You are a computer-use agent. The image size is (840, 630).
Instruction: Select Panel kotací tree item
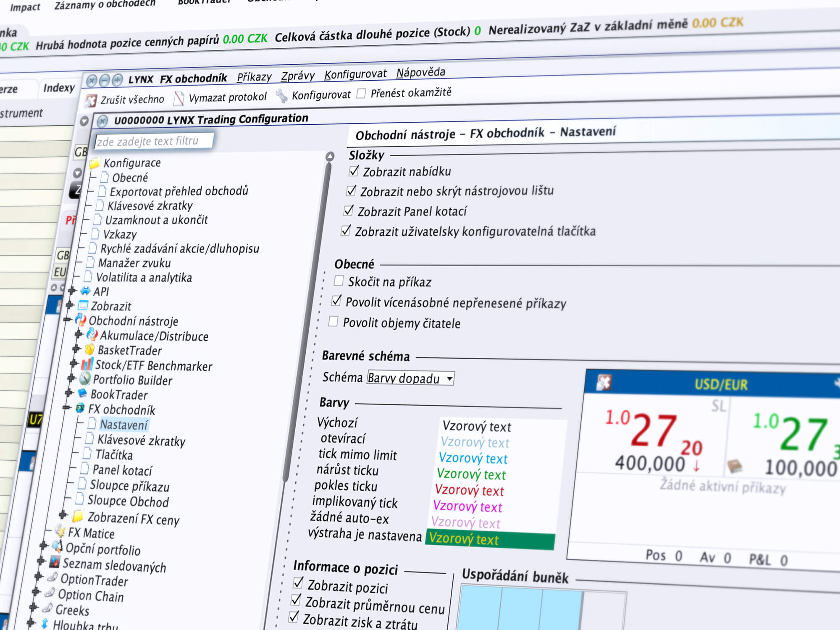tap(122, 470)
